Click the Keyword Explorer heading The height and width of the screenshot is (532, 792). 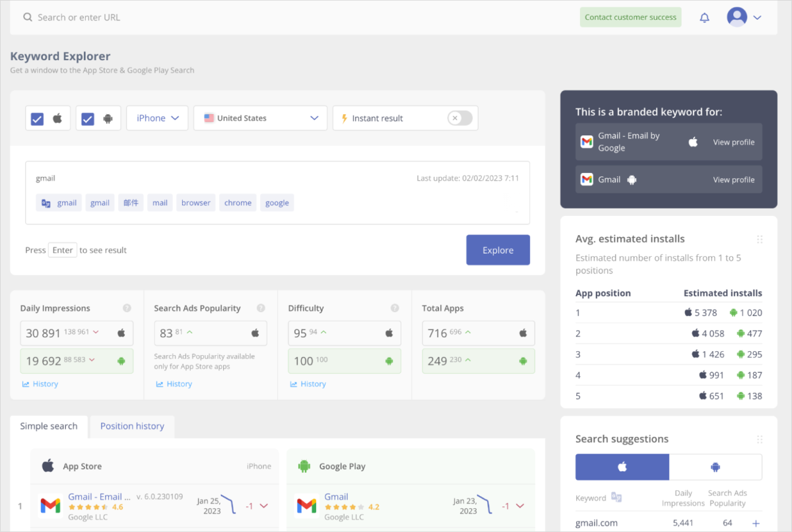pos(60,56)
